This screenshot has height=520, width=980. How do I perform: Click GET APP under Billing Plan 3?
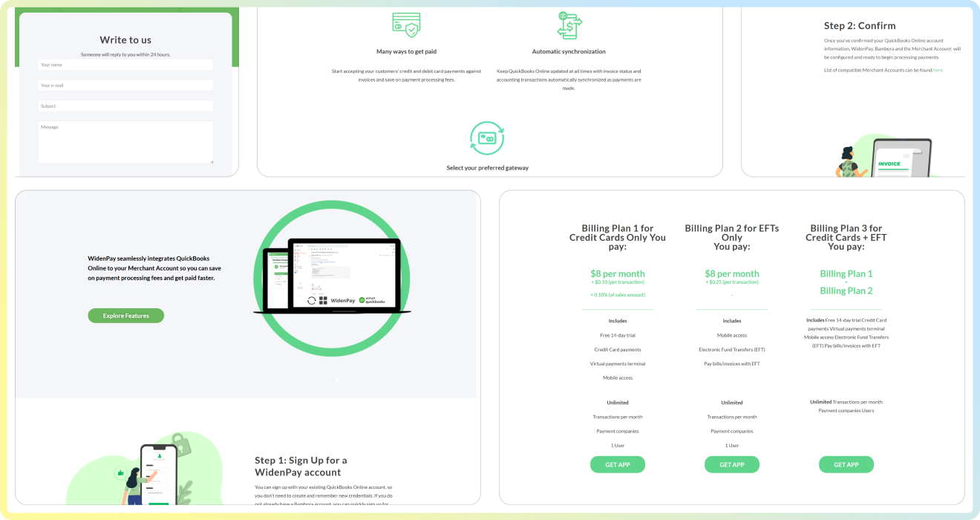[x=846, y=464]
